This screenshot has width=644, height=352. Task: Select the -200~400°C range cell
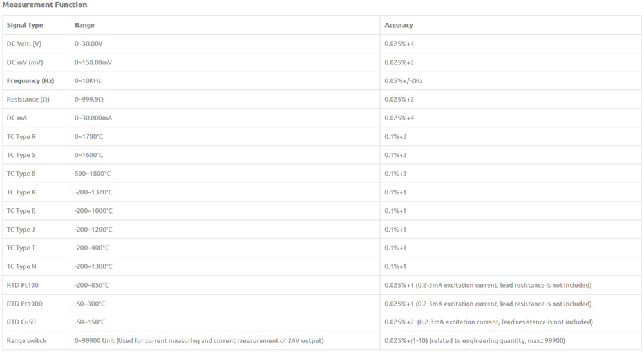click(91, 248)
